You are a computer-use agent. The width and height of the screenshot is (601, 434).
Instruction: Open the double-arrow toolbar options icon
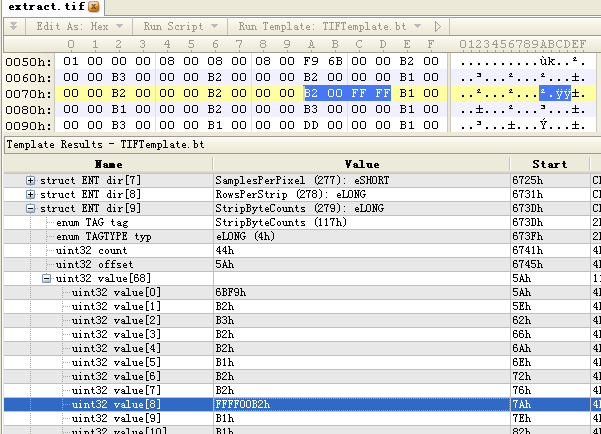click(13, 26)
